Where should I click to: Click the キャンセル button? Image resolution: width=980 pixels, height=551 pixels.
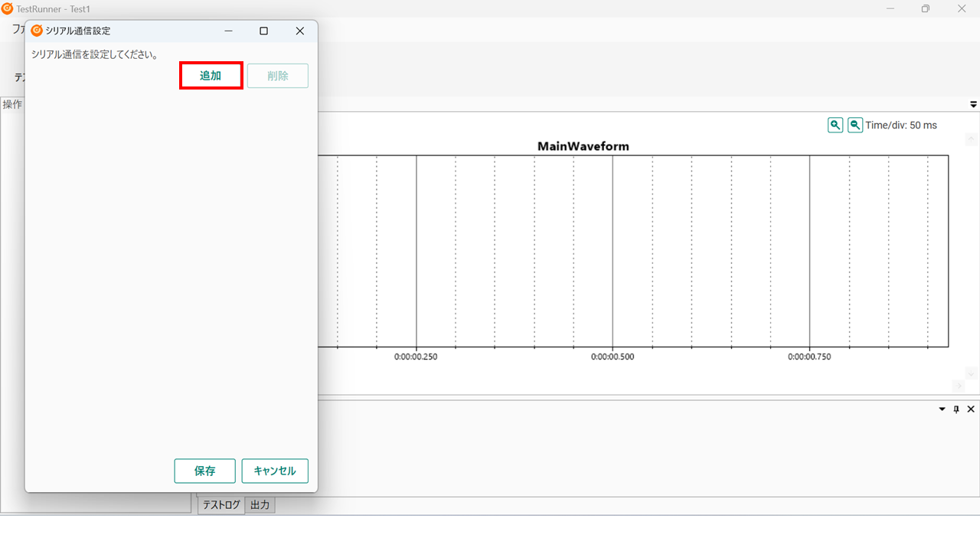pyautogui.click(x=275, y=471)
